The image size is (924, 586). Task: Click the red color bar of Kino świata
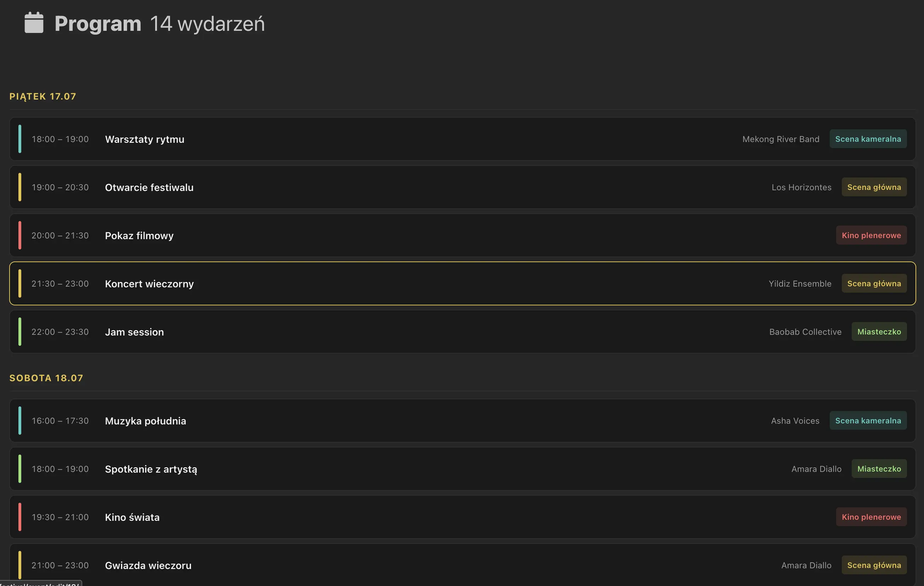pyautogui.click(x=20, y=517)
